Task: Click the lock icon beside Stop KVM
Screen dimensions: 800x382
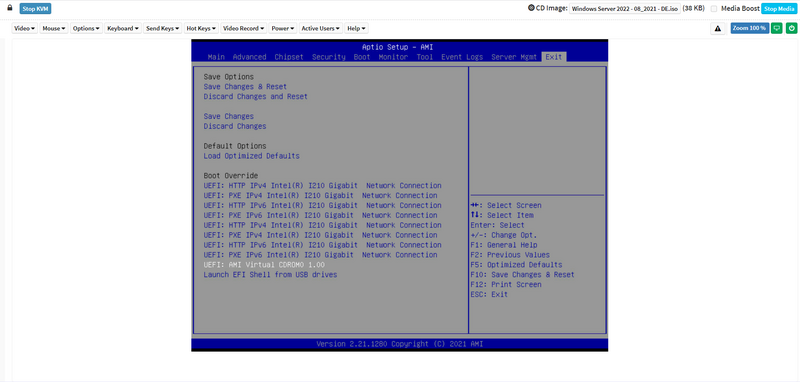Action: tap(9, 8)
